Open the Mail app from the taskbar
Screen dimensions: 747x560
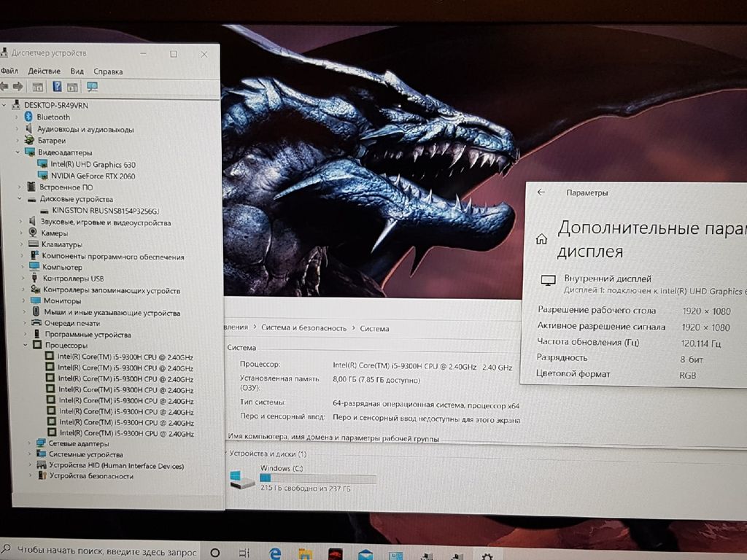(366, 555)
